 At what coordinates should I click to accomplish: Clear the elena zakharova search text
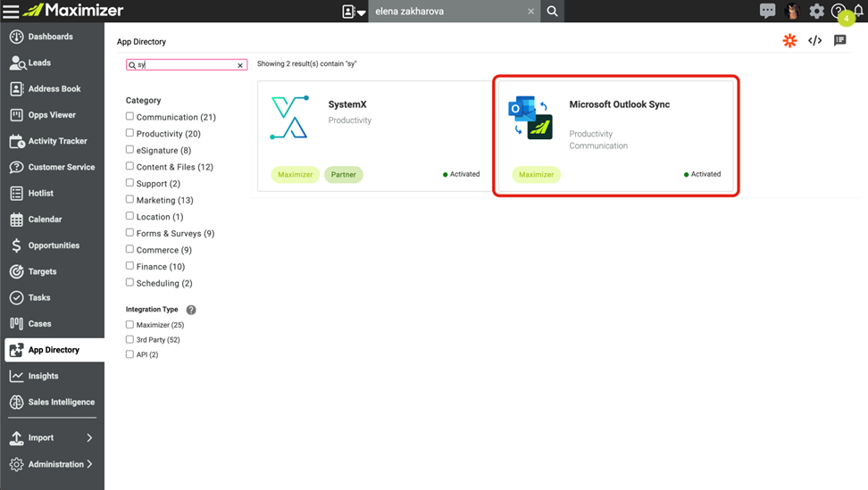click(530, 11)
